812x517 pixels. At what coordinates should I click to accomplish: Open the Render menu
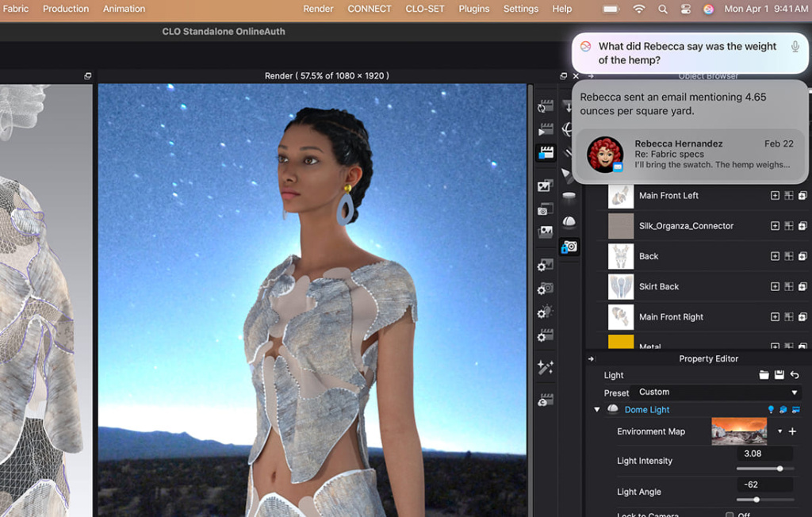(x=318, y=9)
